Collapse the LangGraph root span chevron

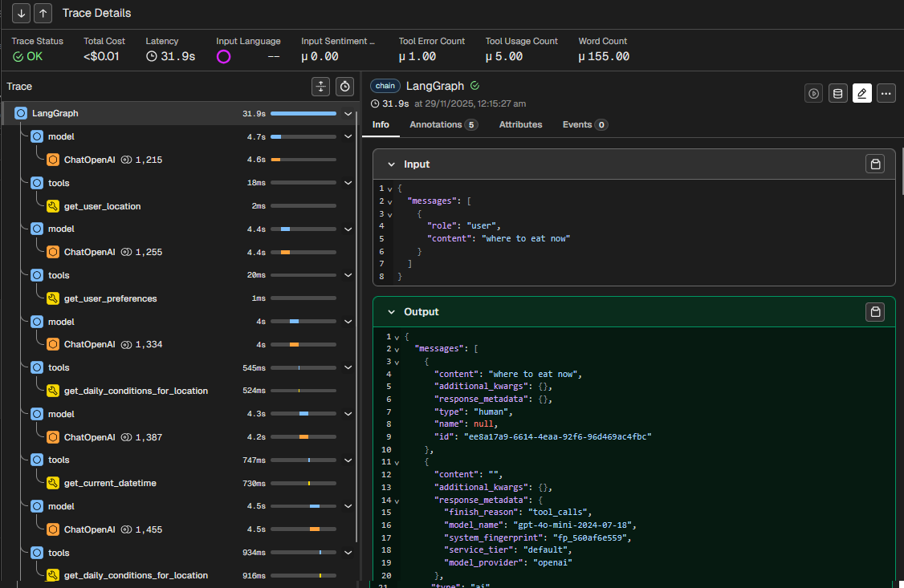pyautogui.click(x=348, y=114)
